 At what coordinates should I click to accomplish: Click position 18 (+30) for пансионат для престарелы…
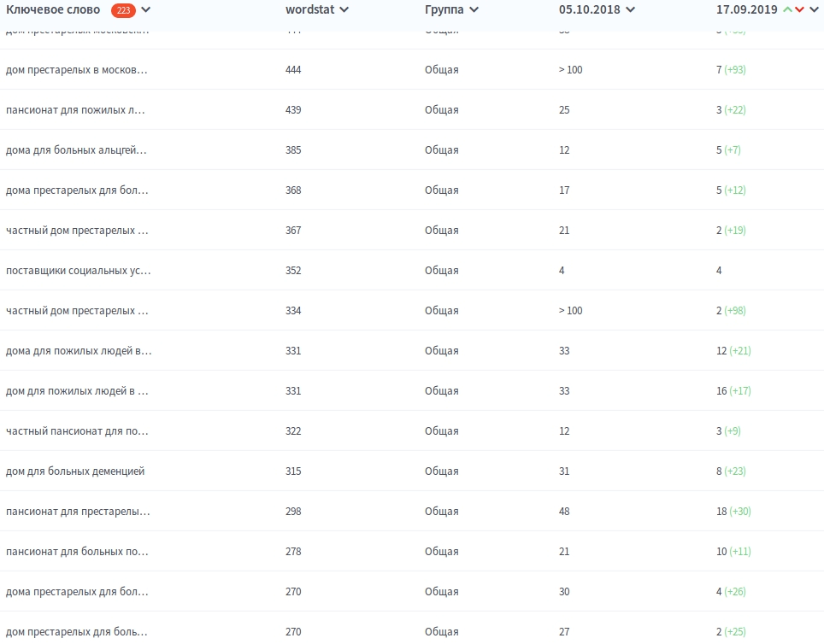733,512
